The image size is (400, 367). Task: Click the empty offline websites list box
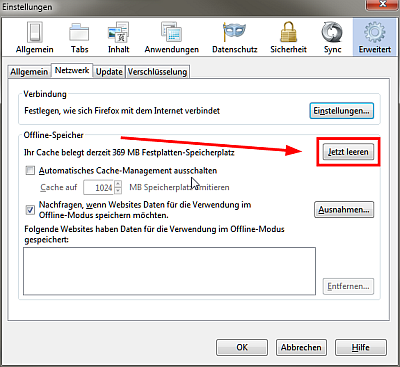pyautogui.click(x=169, y=271)
